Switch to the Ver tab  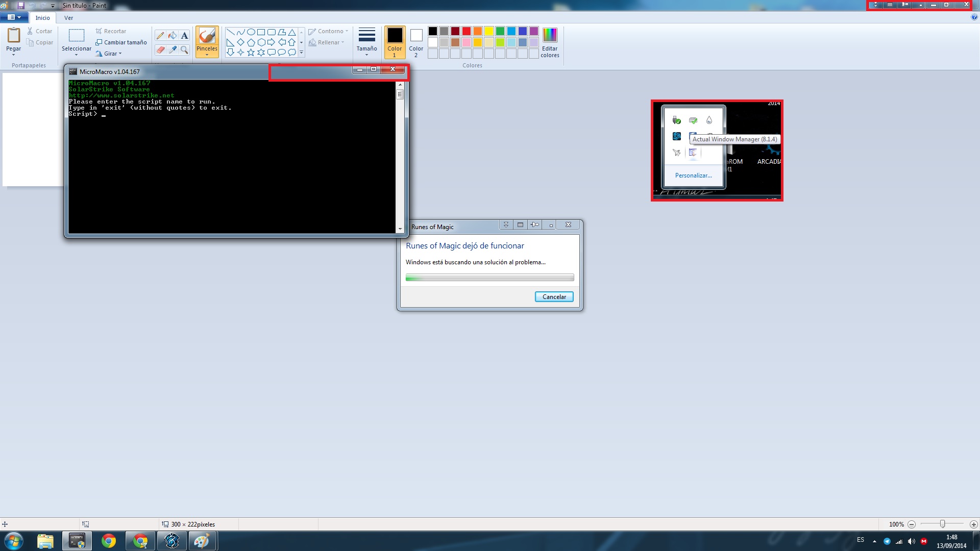coord(68,18)
